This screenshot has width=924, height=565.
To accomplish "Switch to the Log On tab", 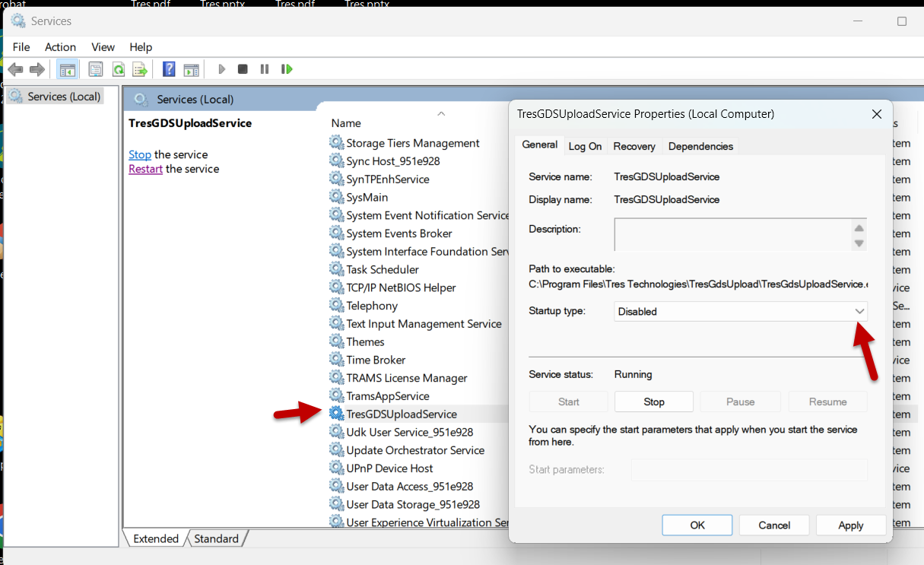I will [585, 146].
